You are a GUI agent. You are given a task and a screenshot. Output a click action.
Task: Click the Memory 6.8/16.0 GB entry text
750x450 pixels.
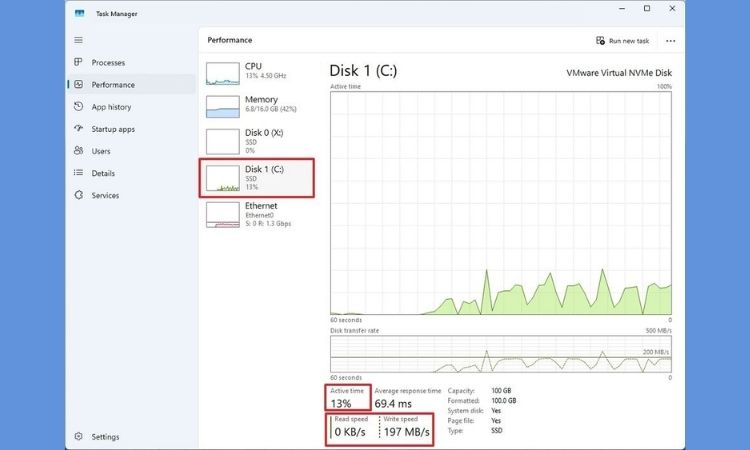(x=271, y=109)
